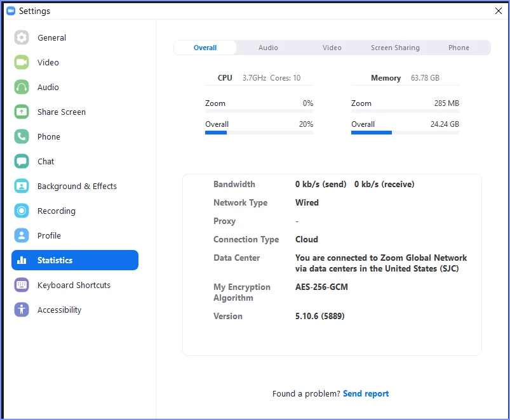Image resolution: width=510 pixels, height=420 pixels.
Task: Go to Phone settings label in sidebar
Action: click(49, 136)
